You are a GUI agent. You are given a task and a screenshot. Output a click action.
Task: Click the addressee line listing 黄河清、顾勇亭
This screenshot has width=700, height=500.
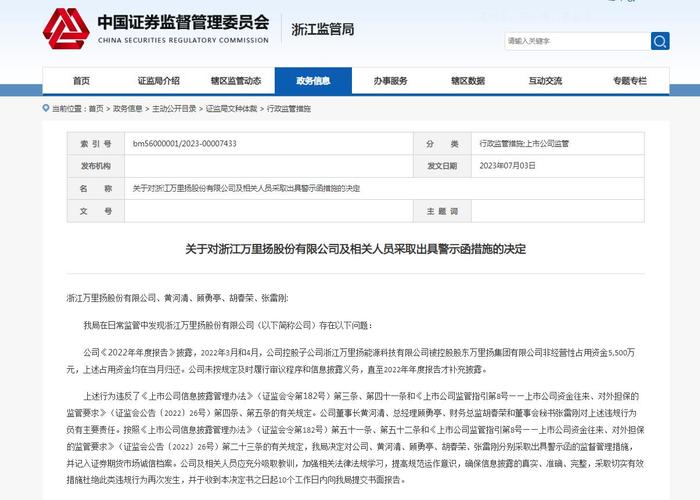177,298
